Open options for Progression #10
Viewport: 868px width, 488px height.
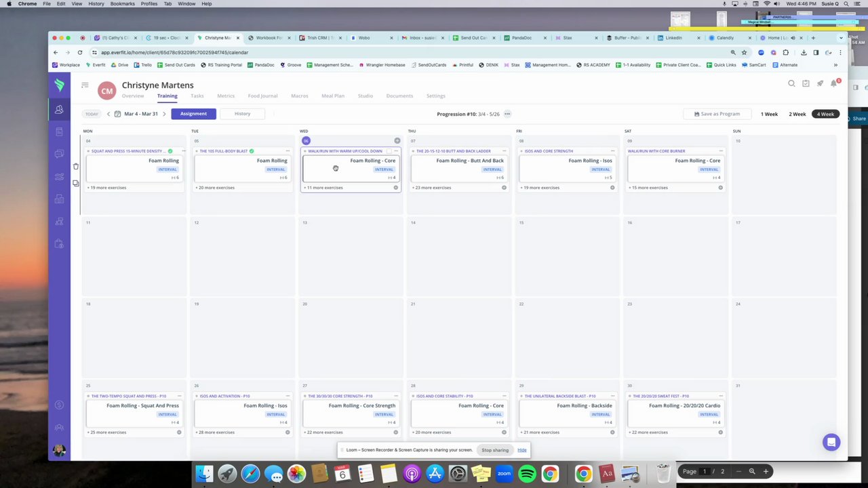[507, 114]
